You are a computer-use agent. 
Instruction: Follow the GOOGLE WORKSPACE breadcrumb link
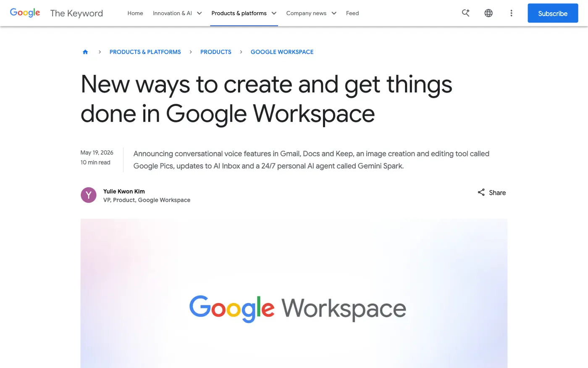(282, 52)
